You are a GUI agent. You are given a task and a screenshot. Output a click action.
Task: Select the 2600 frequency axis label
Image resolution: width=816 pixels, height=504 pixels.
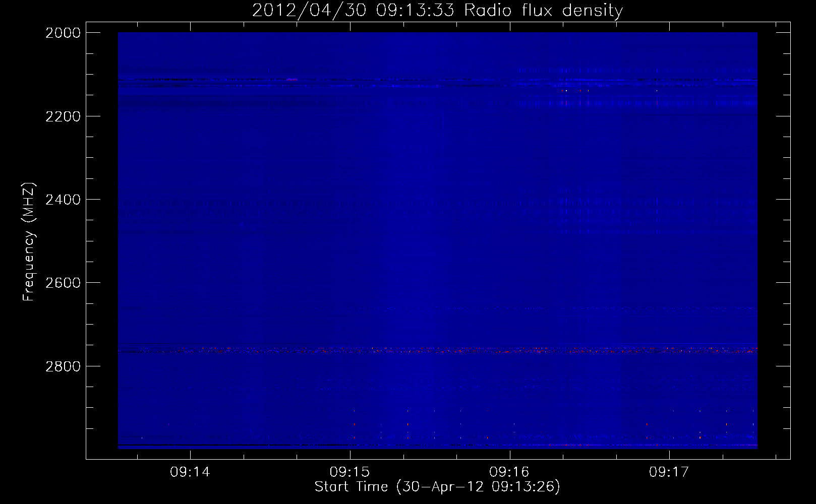63,283
